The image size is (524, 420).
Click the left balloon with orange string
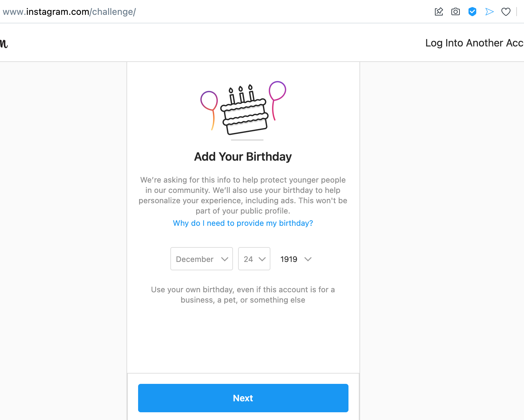(209, 101)
